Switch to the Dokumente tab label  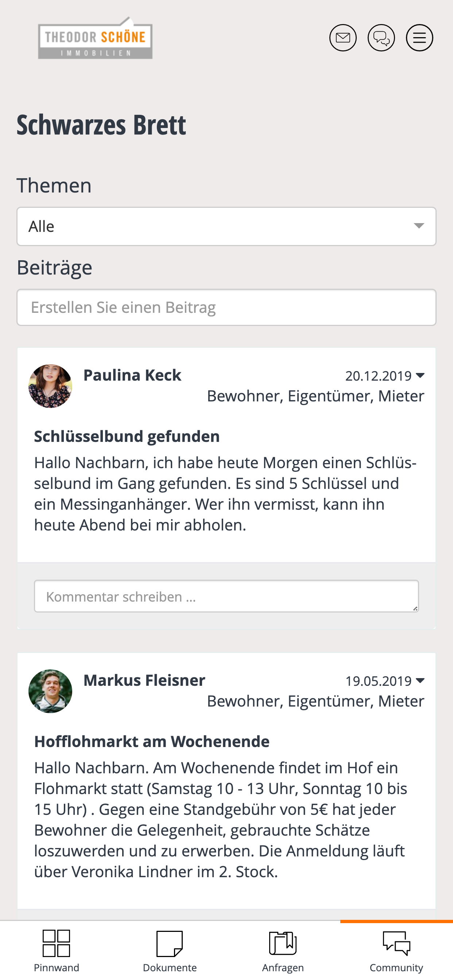coord(170,968)
